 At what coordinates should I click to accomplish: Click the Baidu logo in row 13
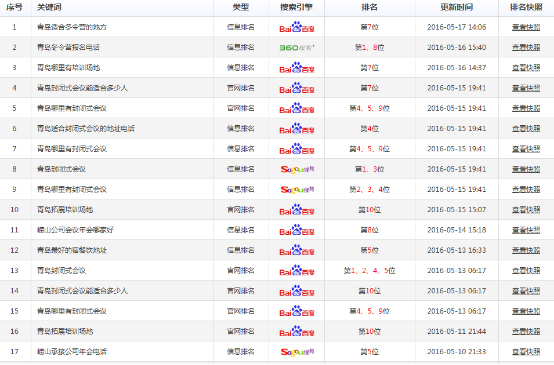coord(296,271)
